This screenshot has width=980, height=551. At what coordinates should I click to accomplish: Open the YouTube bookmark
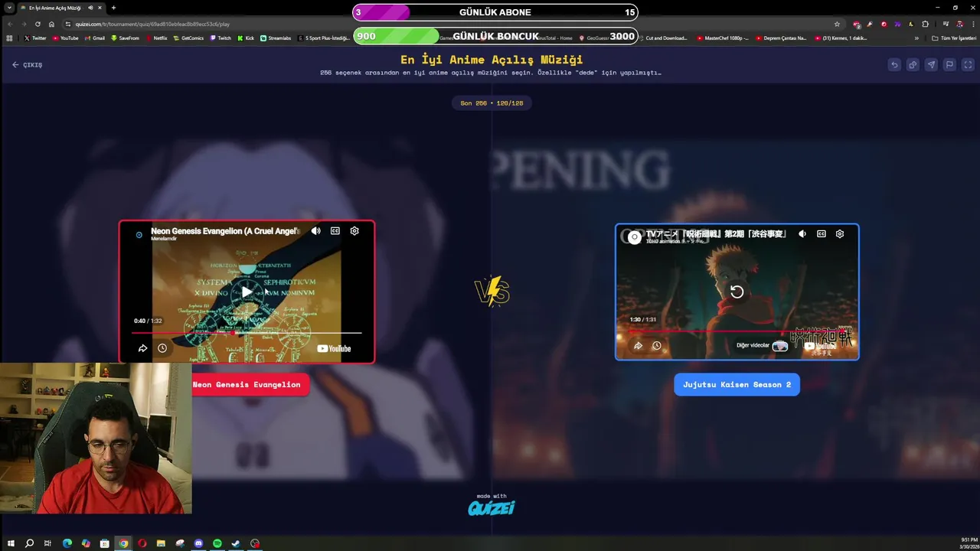point(65,38)
